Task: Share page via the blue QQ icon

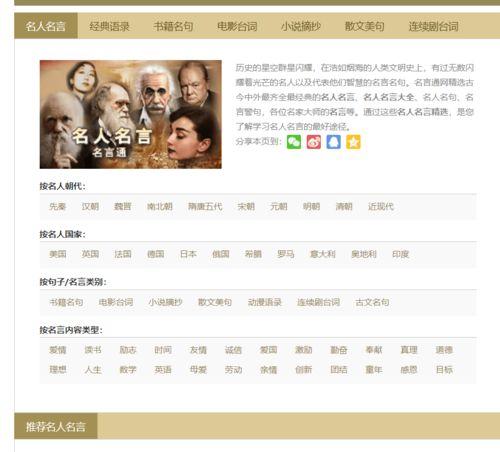Action: coord(333,142)
